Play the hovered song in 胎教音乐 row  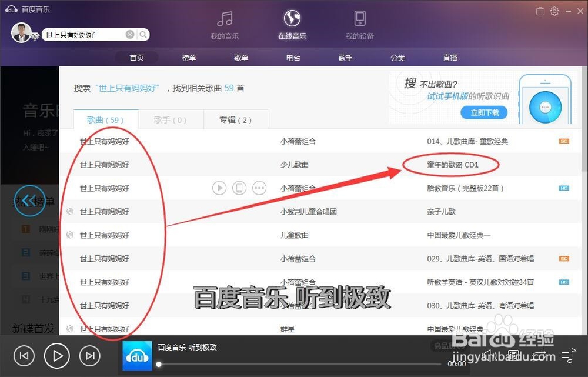[219, 188]
